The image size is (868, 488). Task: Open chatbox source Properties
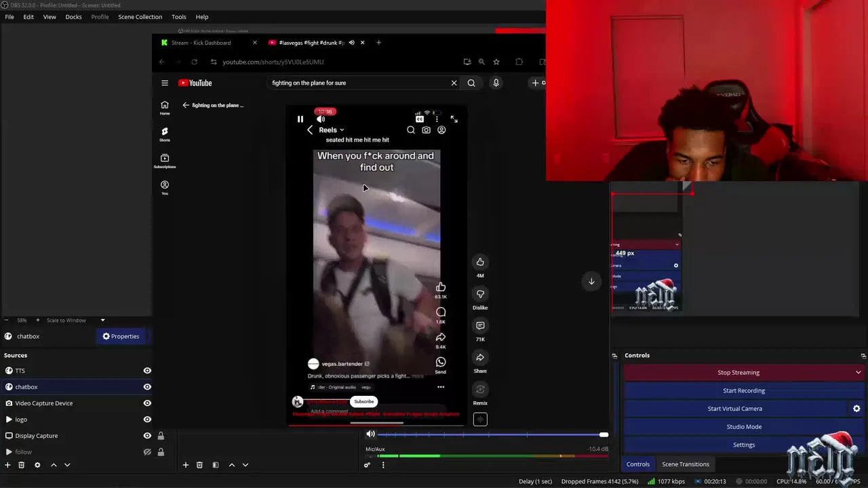click(121, 336)
